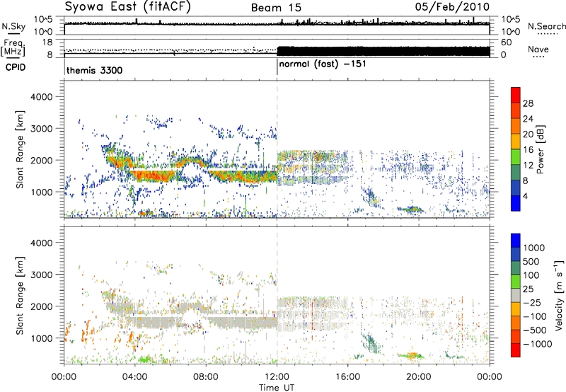Pick the light green 25–100 segment of Velocity color bar
566x392 pixels.
[516, 282]
